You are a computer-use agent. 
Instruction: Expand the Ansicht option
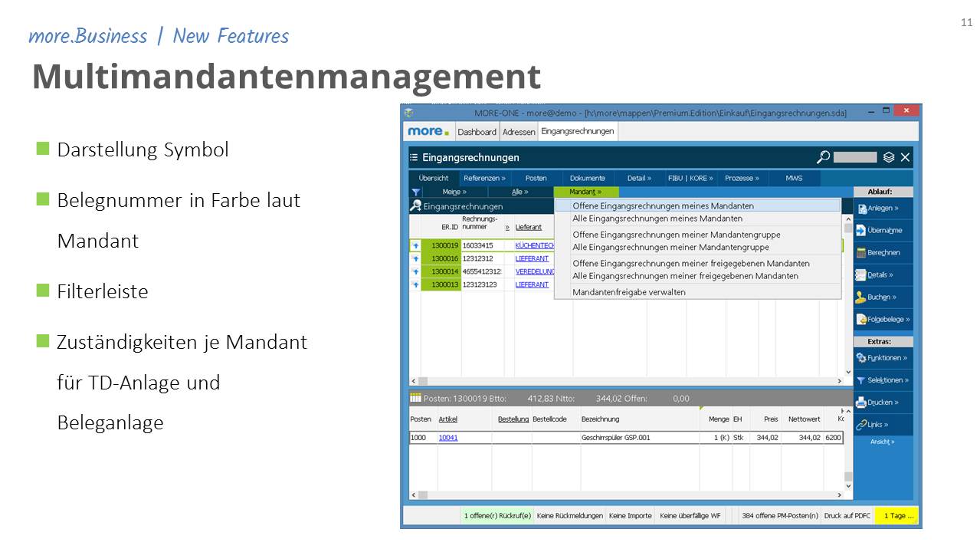pos(883,442)
